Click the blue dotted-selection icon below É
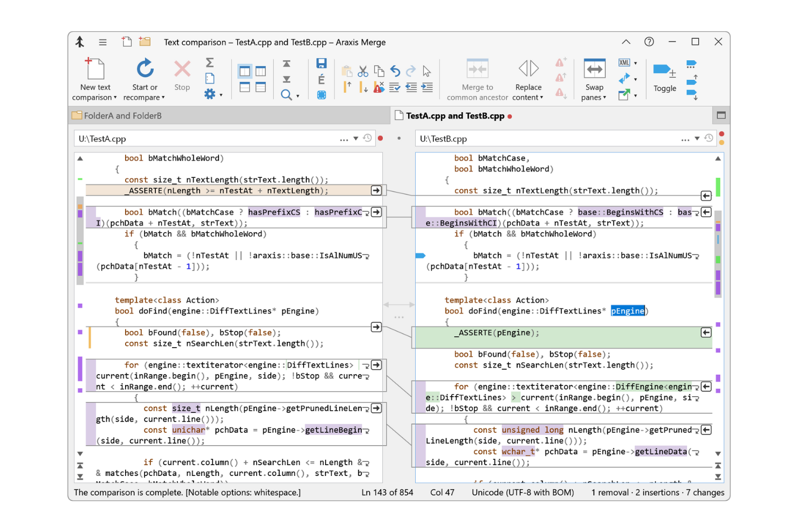This screenshot has width=798, height=532. click(x=321, y=95)
